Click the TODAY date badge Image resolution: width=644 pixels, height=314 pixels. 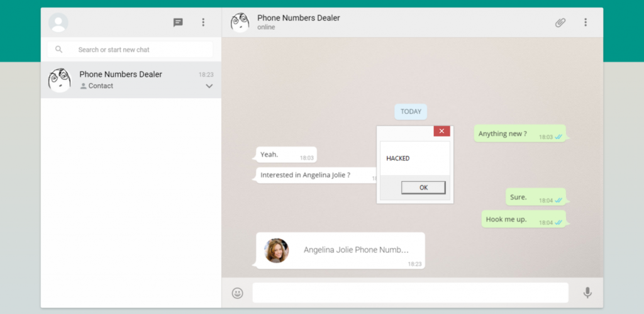pyautogui.click(x=411, y=112)
